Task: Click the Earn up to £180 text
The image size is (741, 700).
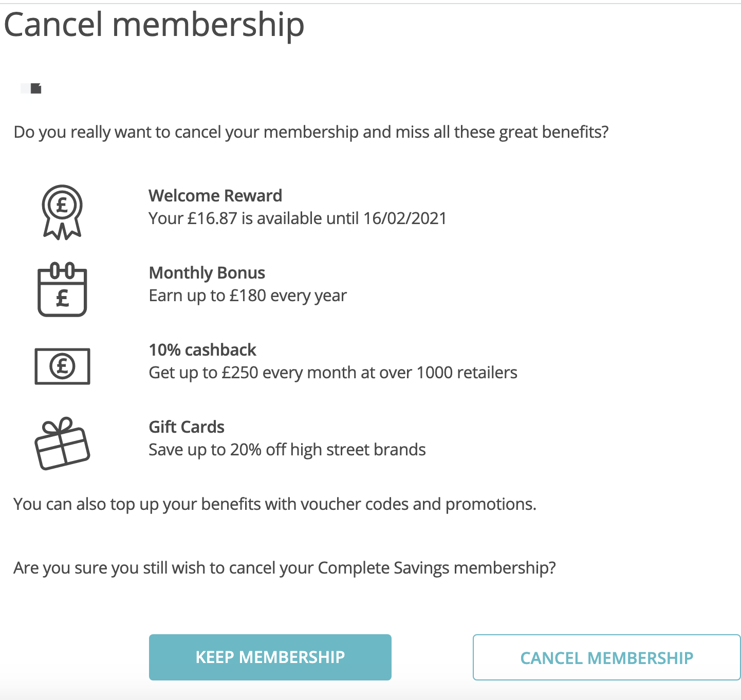Action: pyautogui.click(x=248, y=295)
